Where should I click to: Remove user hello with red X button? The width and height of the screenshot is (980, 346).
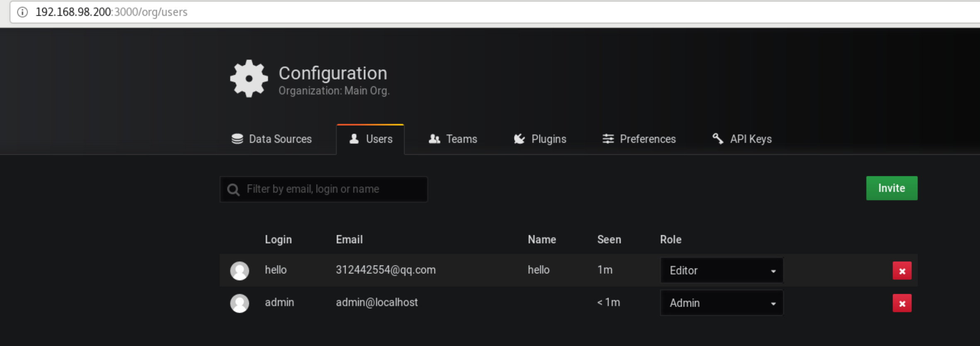[902, 271]
